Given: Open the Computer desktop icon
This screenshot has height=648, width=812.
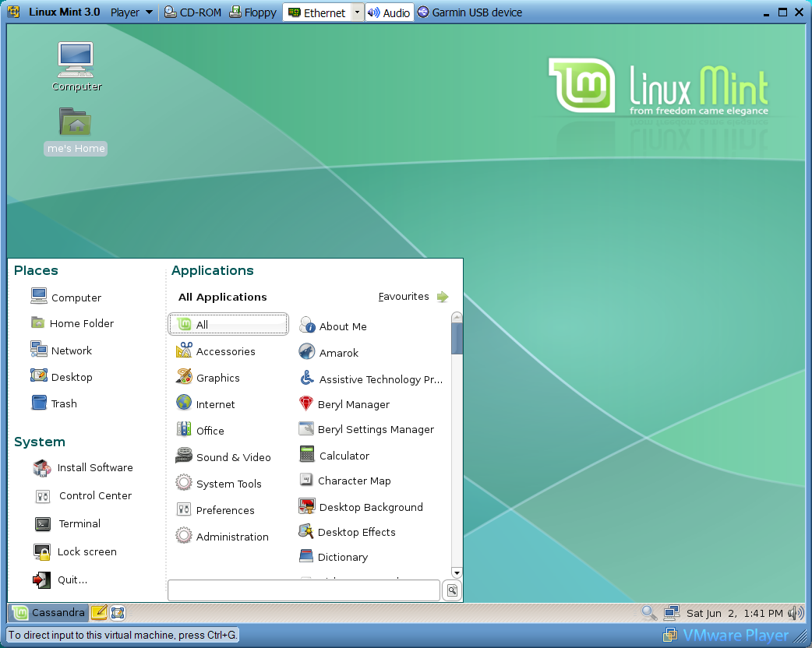Looking at the screenshot, I should click(x=76, y=67).
